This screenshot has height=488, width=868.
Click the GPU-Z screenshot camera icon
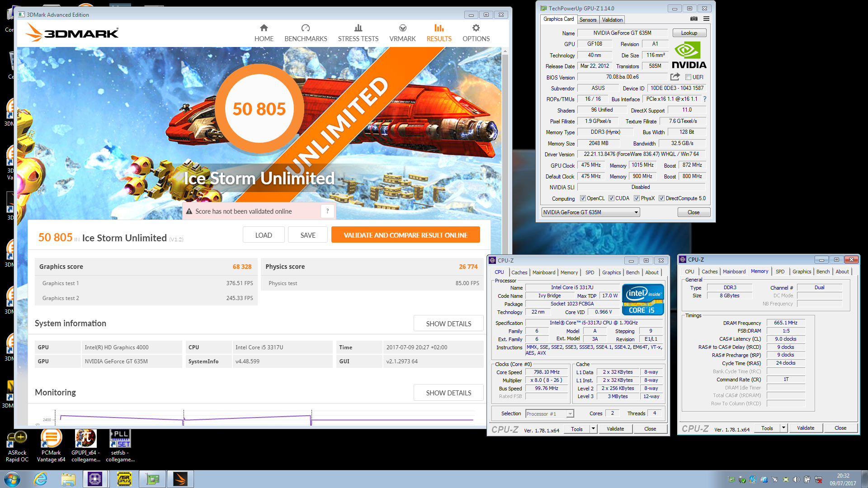(x=694, y=19)
